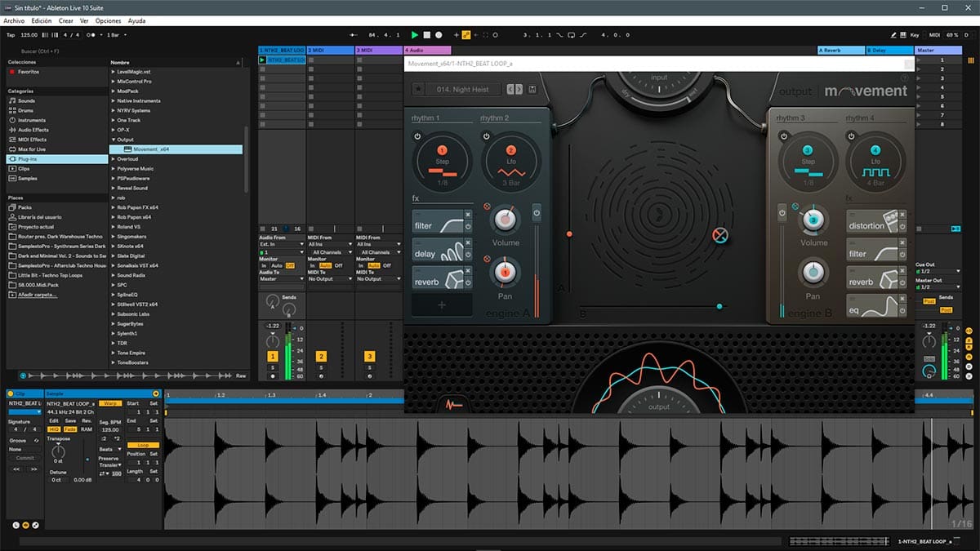Image resolution: width=980 pixels, height=551 pixels.
Task: Click the Key mapping button
Action: 914,35
